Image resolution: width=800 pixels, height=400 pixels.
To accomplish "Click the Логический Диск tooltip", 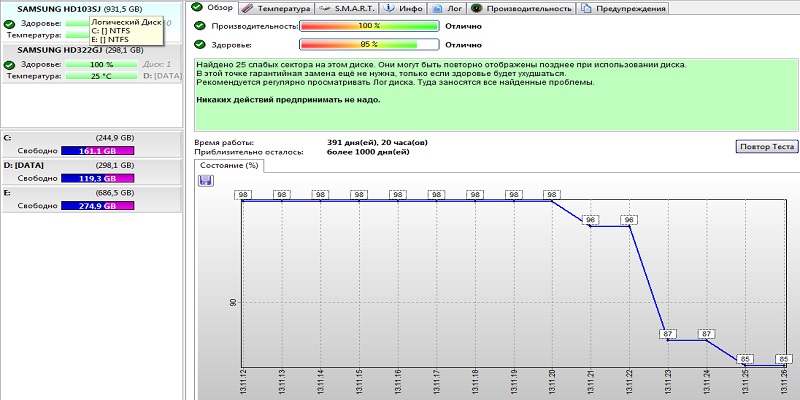I will coord(127,31).
